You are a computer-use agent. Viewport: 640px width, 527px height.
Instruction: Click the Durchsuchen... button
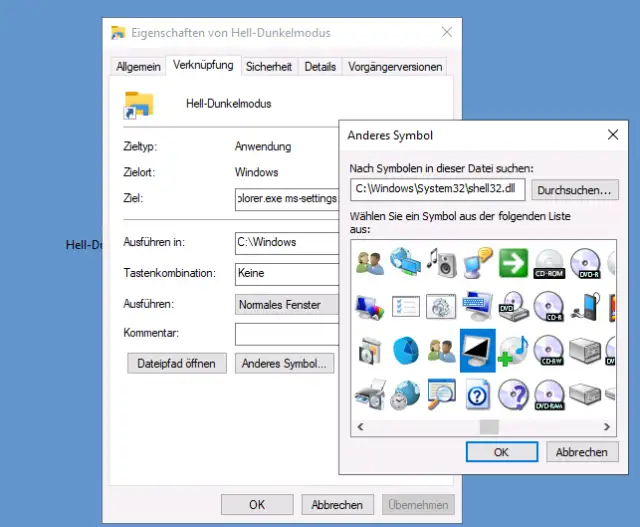(574, 190)
